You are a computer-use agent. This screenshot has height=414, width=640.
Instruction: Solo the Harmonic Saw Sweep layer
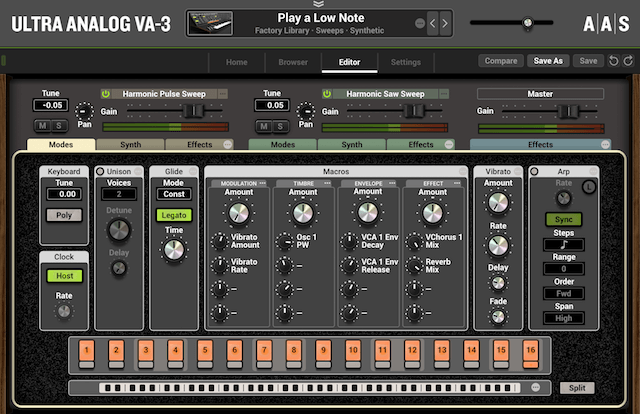point(280,126)
